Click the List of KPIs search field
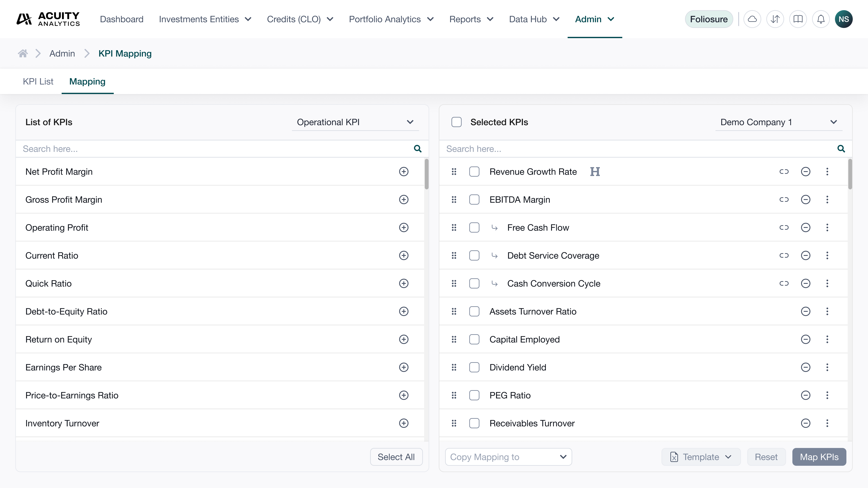868x488 pixels. (x=216, y=149)
